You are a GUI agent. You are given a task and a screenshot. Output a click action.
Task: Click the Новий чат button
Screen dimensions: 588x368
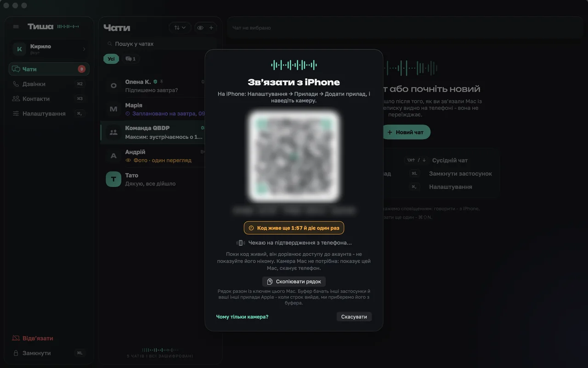406,132
